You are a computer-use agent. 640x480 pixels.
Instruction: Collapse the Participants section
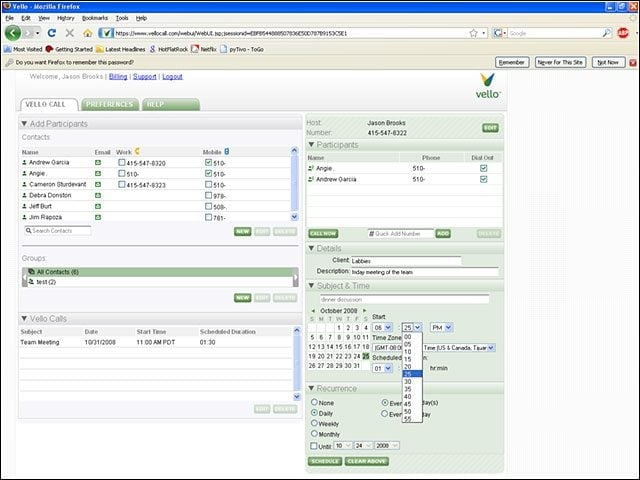(311, 144)
